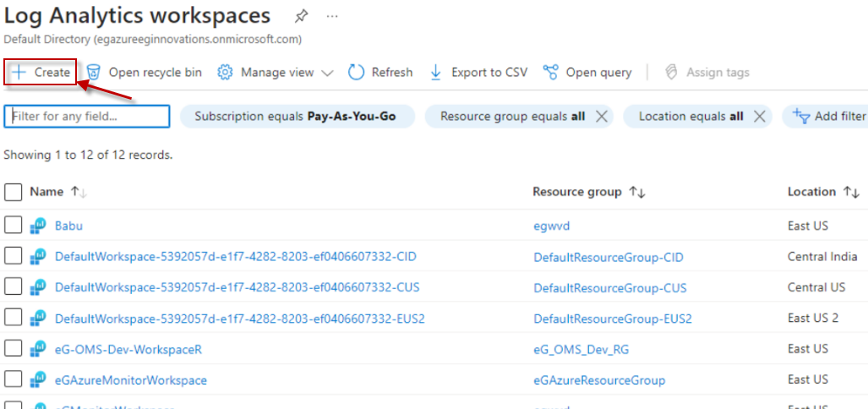Open DefaultResourceGroup-CID resource group
The image size is (868, 409).
pyautogui.click(x=609, y=258)
